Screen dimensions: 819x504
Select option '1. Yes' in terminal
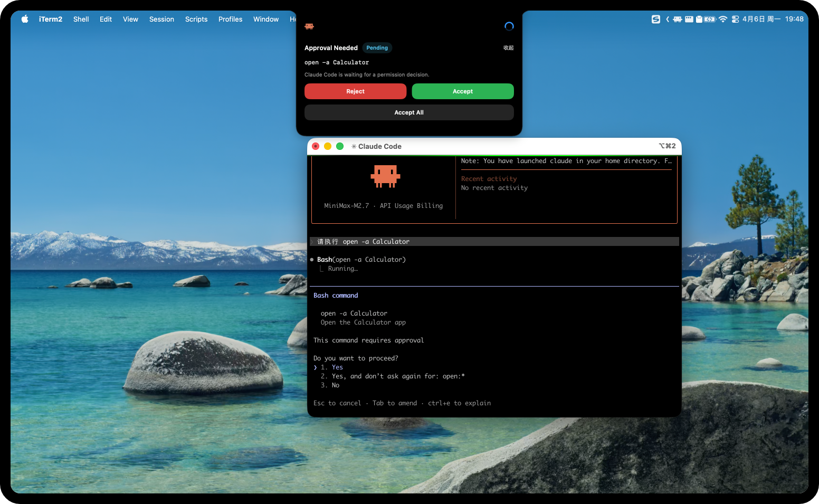pyautogui.click(x=332, y=367)
